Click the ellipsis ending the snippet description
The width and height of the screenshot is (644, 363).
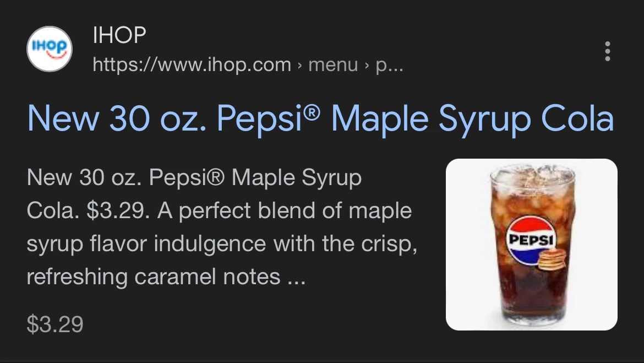[296, 278]
